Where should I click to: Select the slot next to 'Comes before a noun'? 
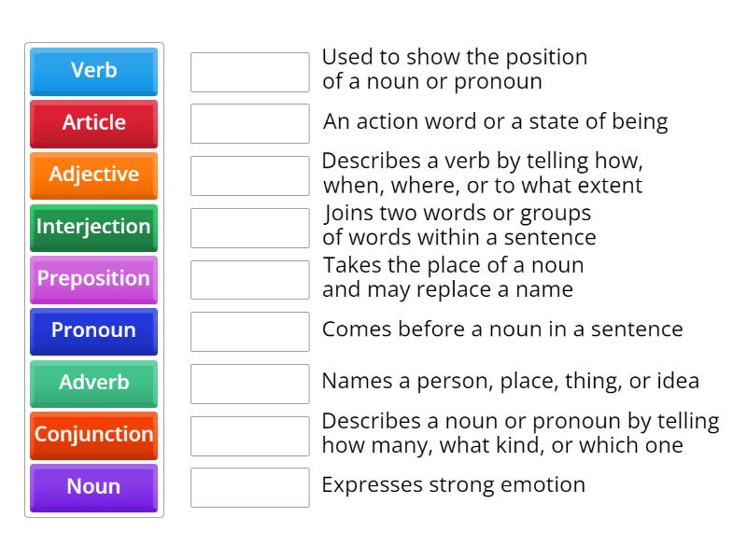click(248, 330)
